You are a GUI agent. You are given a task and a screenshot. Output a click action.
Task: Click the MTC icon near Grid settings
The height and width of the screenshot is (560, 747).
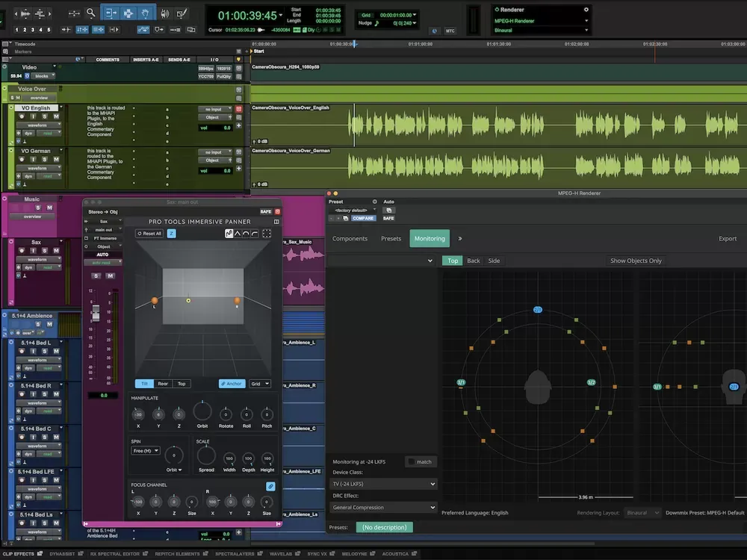450,31
